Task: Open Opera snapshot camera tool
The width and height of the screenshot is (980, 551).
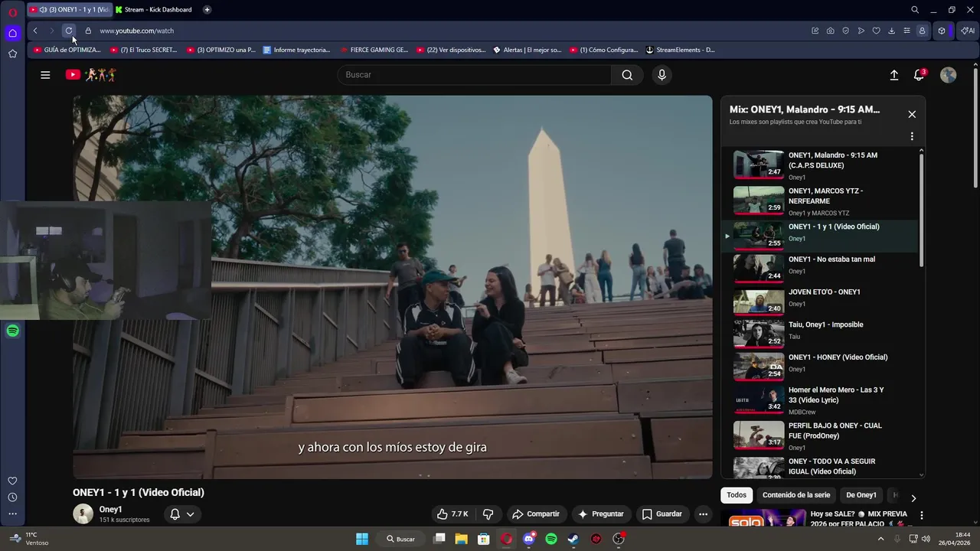Action: (831, 31)
